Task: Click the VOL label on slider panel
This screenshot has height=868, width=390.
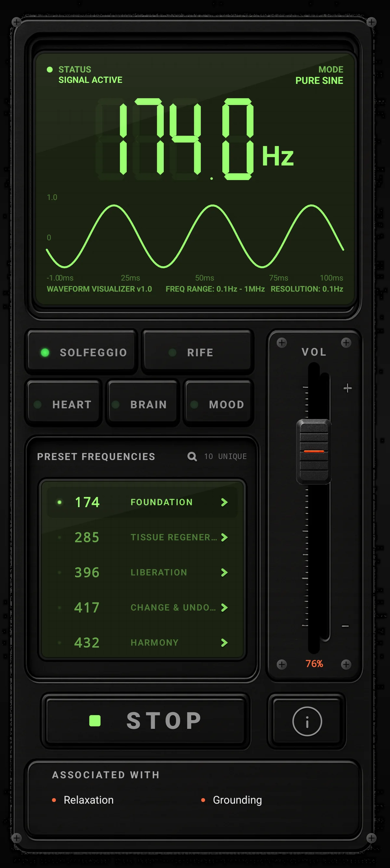Action: click(x=314, y=352)
